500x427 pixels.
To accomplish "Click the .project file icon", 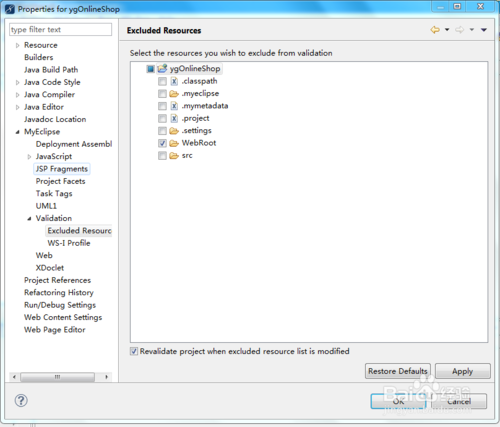I will click(174, 118).
